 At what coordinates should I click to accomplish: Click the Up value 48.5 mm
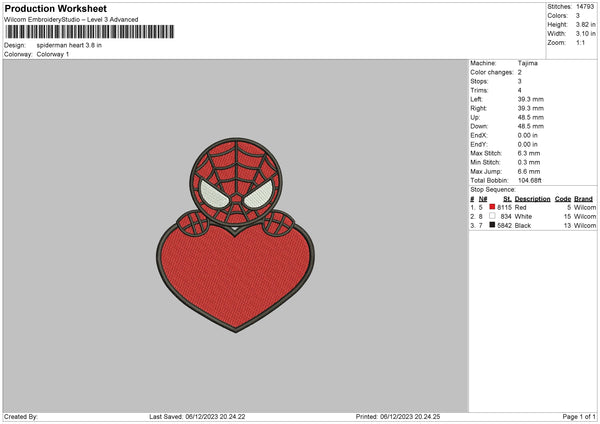pos(531,117)
